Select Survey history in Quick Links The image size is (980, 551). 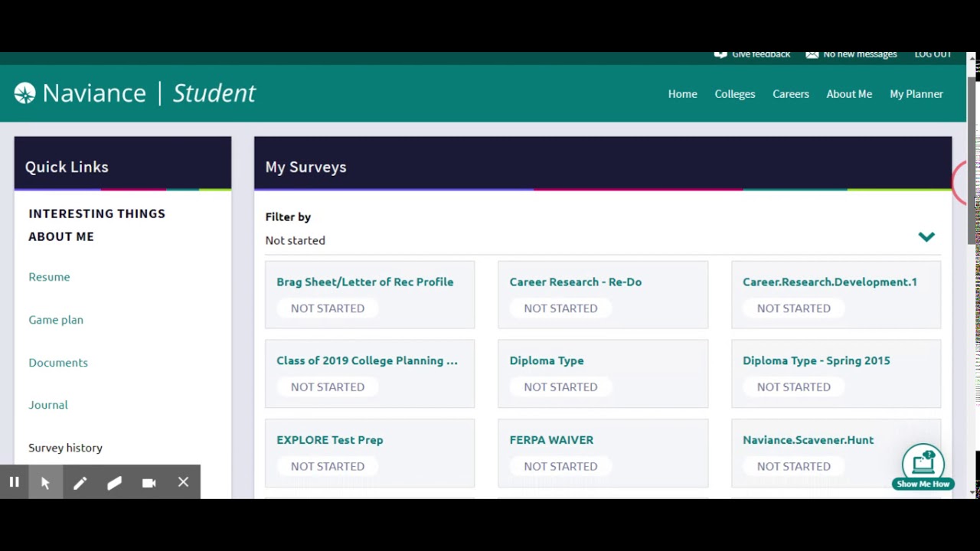coord(65,448)
